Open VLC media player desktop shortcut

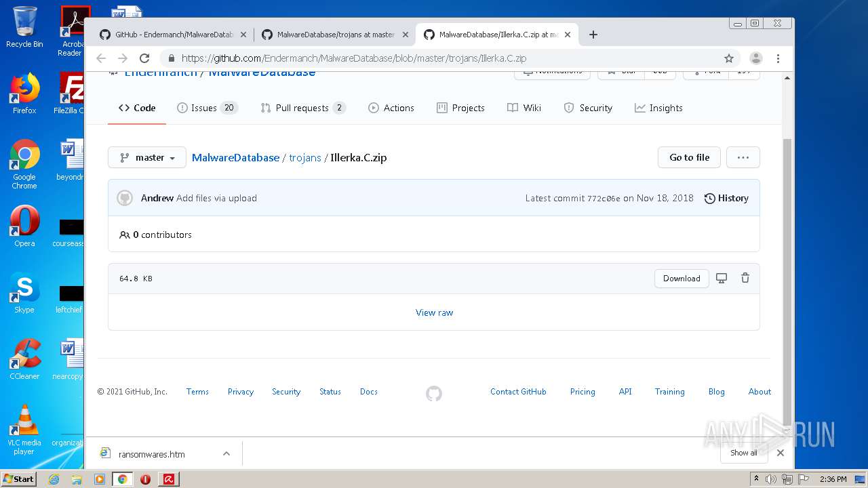tap(24, 430)
